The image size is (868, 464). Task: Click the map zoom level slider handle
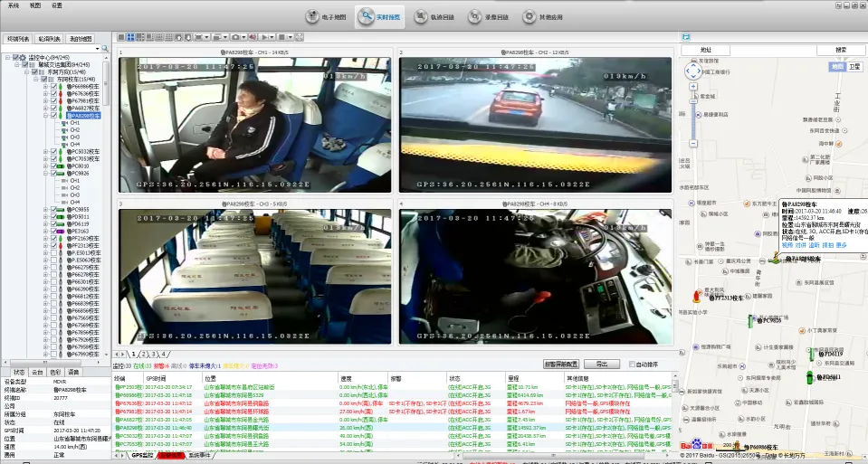(693, 101)
